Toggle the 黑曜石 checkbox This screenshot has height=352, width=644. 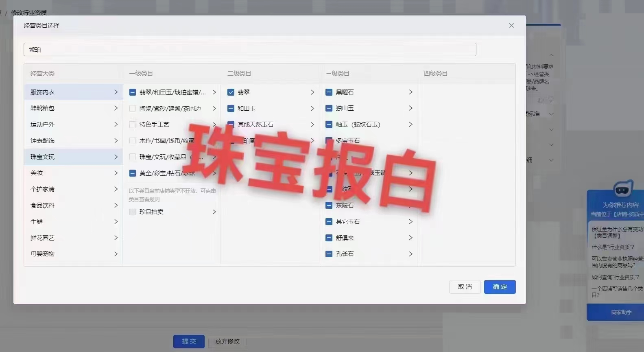(x=329, y=92)
